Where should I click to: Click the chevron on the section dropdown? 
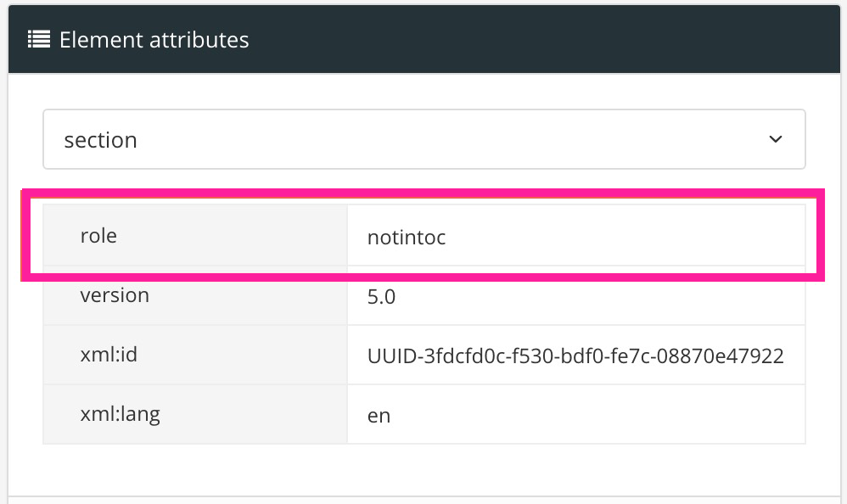(775, 139)
